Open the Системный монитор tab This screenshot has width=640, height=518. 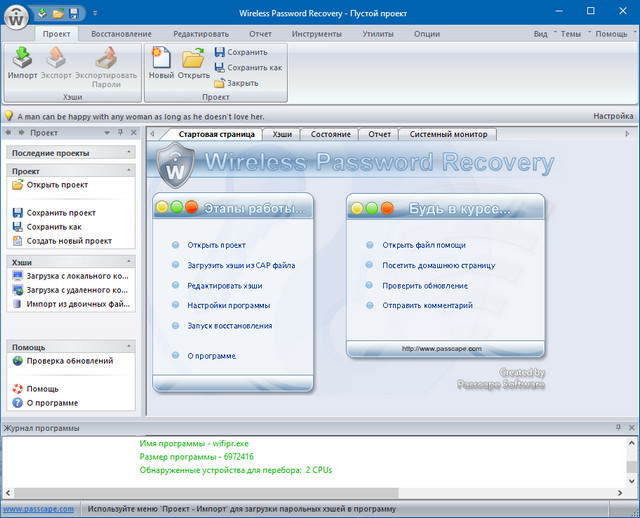447,134
